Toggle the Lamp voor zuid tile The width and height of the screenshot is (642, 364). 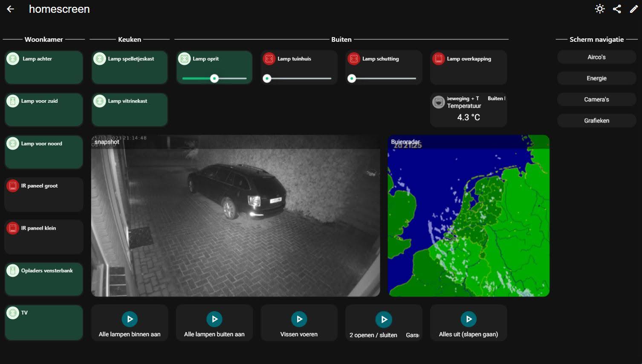coord(44,110)
